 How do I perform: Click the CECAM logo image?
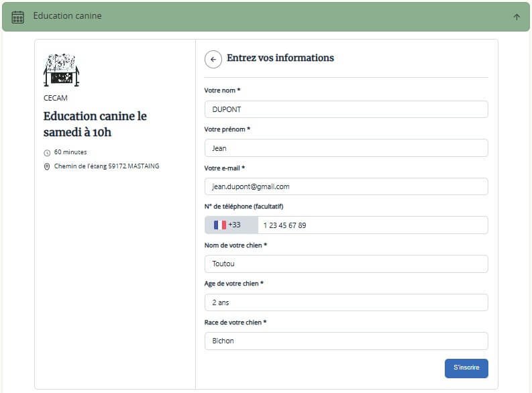62,70
